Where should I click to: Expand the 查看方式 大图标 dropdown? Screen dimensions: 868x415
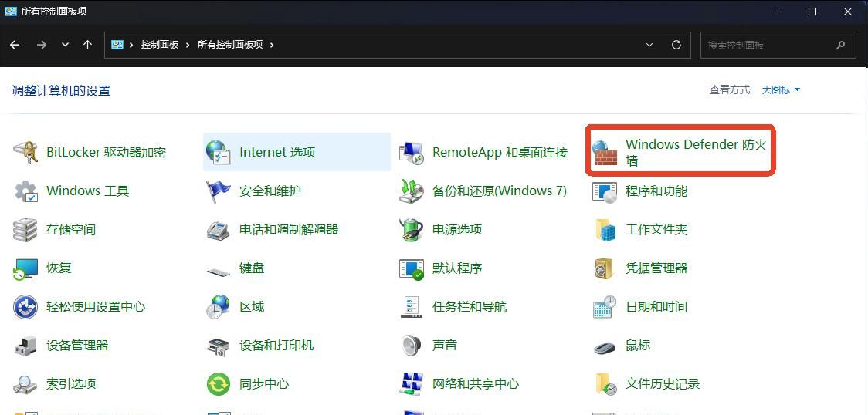click(x=781, y=90)
